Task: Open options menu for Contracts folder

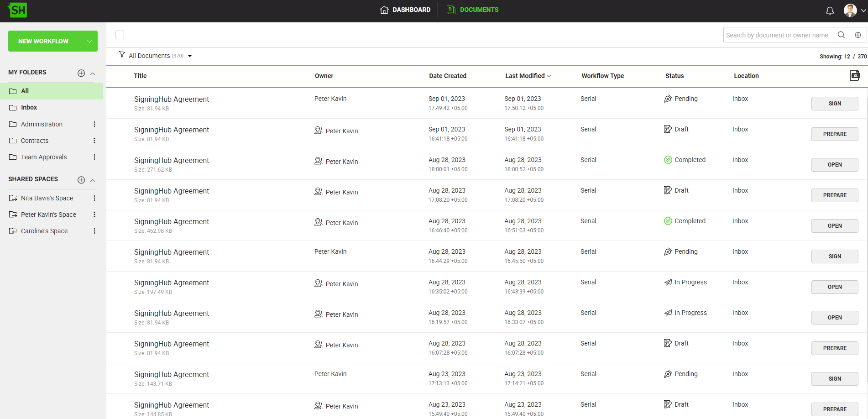Action: [94, 141]
